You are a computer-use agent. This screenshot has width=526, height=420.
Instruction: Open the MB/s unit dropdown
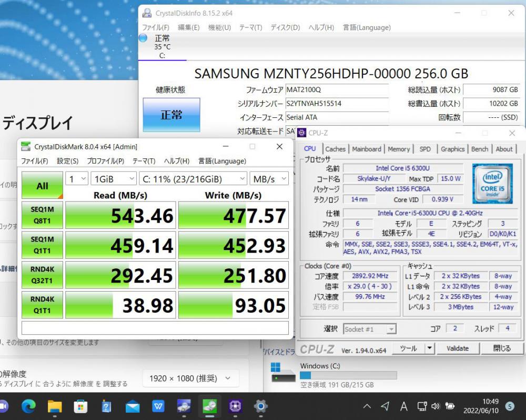click(269, 179)
